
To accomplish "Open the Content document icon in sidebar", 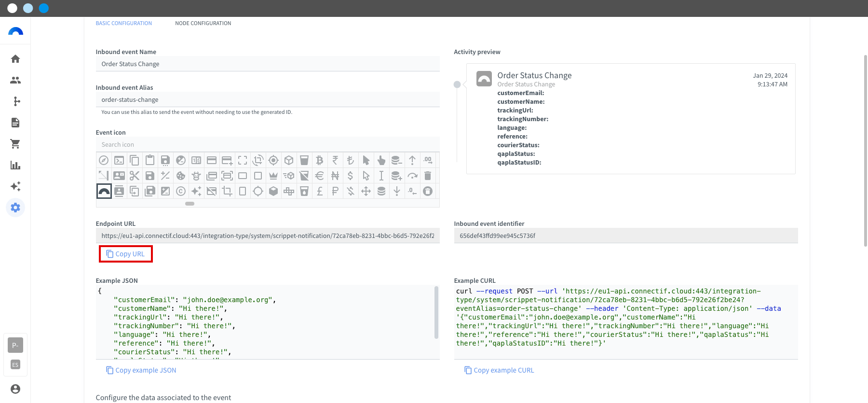I will [15, 123].
